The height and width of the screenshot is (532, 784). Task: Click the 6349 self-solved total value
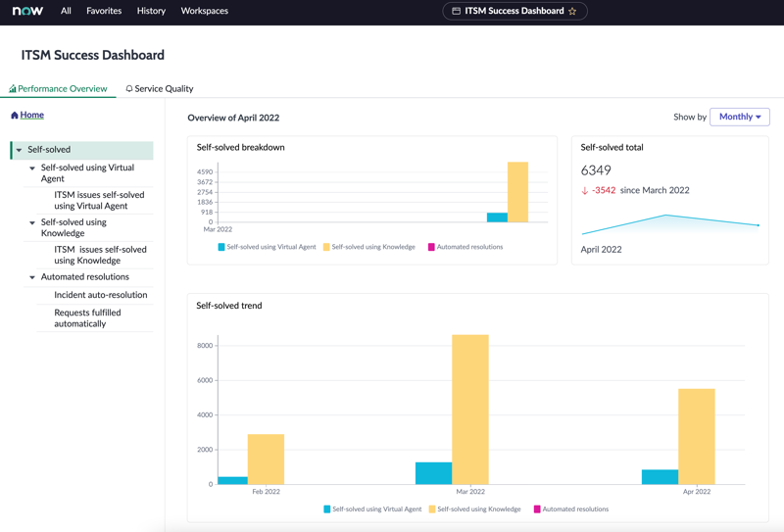pyautogui.click(x=596, y=170)
